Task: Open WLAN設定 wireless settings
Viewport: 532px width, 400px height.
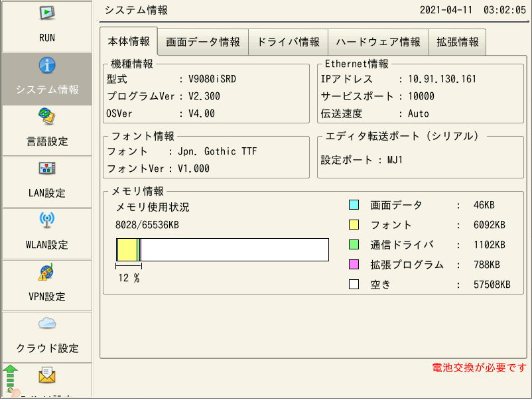Action: point(46,233)
